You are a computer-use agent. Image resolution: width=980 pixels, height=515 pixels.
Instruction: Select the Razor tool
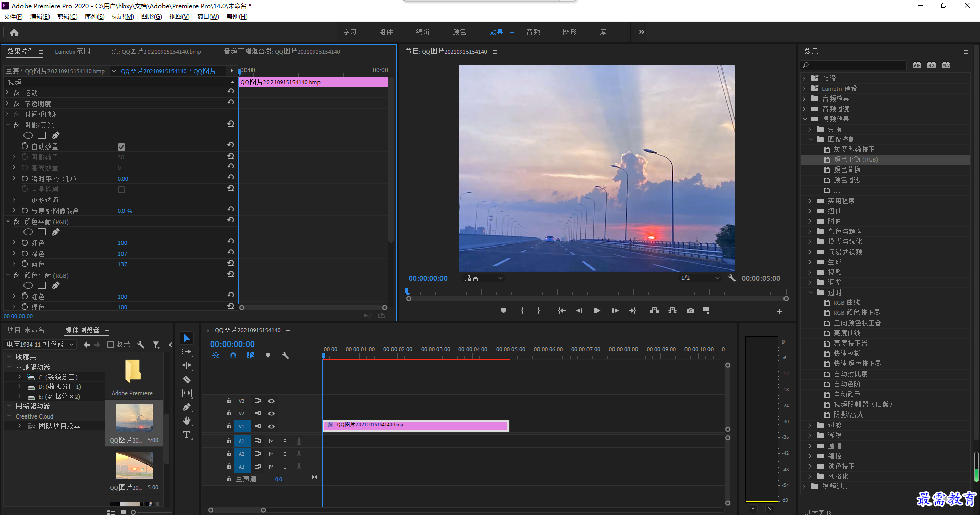[187, 379]
